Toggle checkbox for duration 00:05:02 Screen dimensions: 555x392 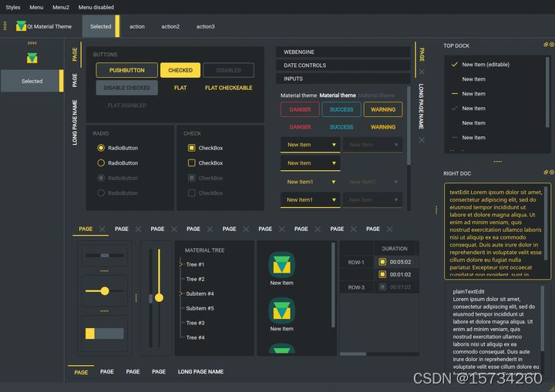tap(382, 262)
